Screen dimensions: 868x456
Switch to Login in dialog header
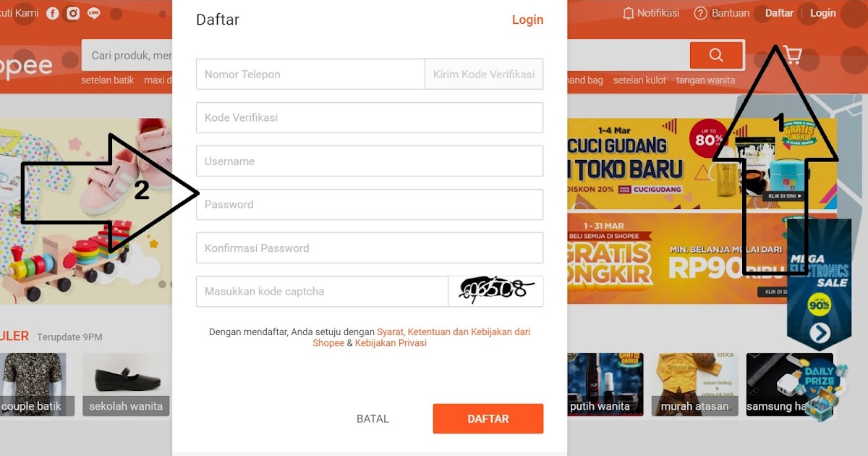pyautogui.click(x=527, y=20)
